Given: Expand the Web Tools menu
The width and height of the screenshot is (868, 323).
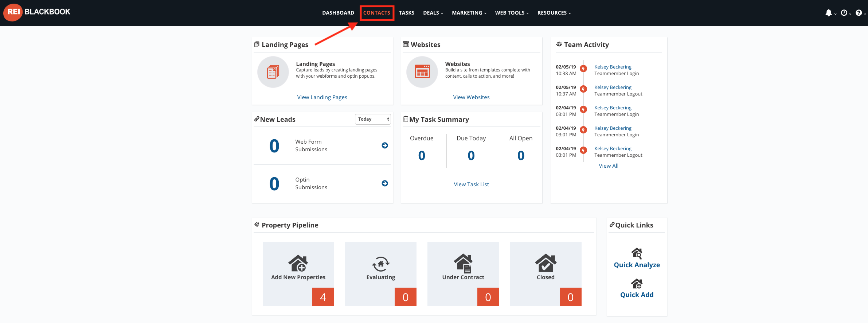Looking at the screenshot, I should tap(512, 13).
